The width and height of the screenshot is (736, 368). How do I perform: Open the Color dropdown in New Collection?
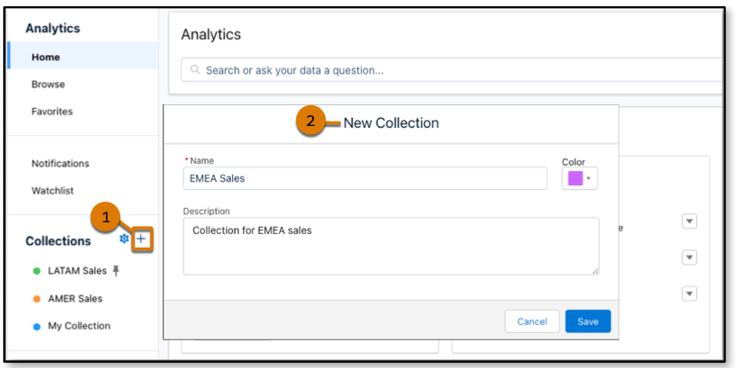click(x=580, y=178)
